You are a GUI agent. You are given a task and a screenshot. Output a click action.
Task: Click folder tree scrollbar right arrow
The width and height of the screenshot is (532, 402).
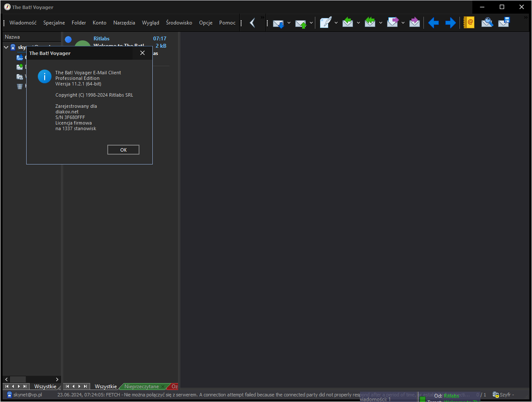coord(57,379)
